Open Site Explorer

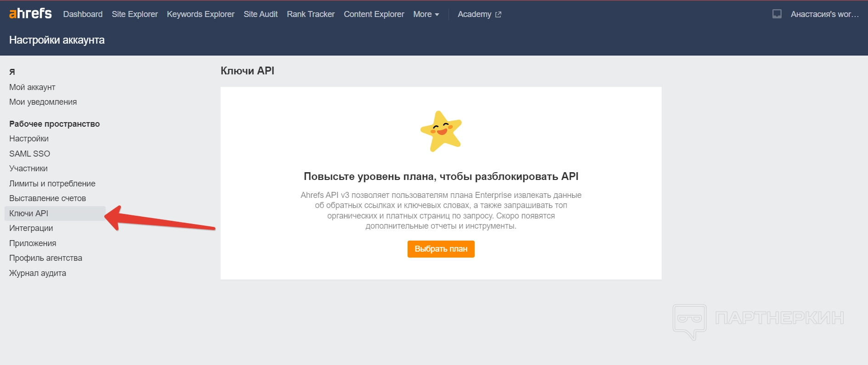click(x=135, y=14)
